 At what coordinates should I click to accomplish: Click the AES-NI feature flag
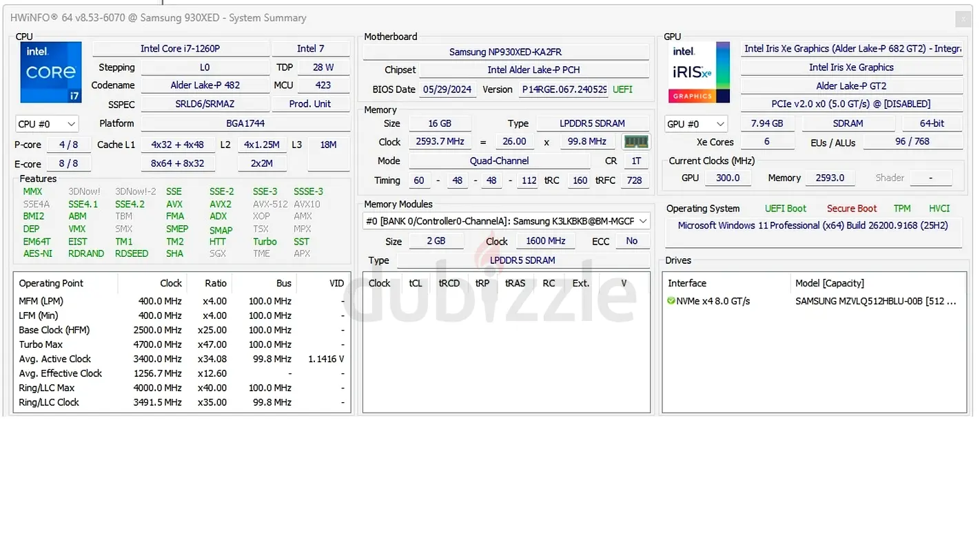point(38,253)
